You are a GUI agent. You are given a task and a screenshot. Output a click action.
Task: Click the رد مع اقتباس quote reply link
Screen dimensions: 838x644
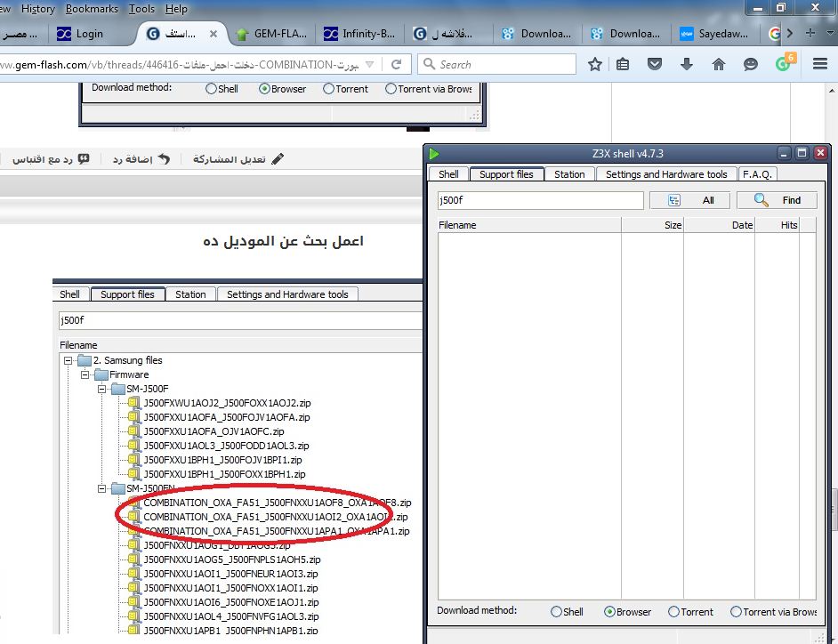coord(51,158)
